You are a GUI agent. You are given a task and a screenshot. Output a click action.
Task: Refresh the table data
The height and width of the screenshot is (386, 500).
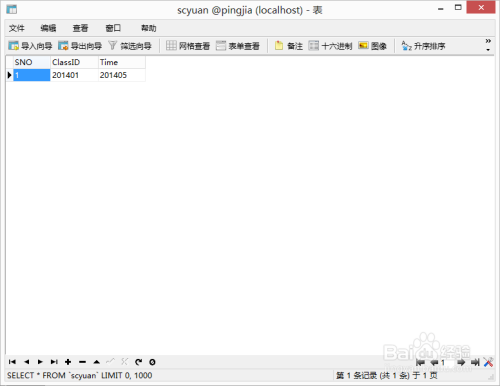point(138,362)
